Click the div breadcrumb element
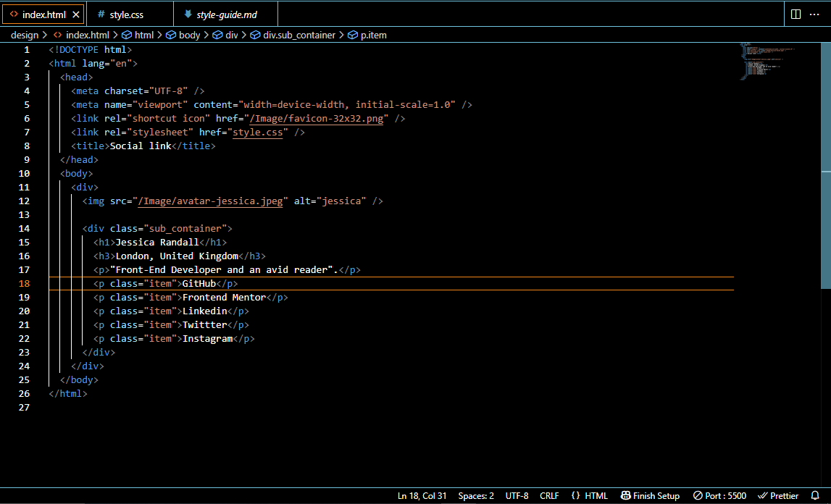This screenshot has height=504, width=831. (232, 35)
